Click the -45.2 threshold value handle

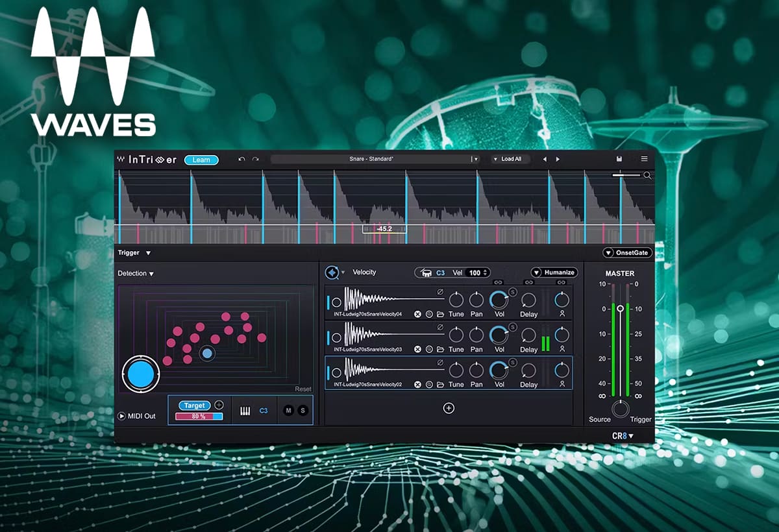coord(384,229)
